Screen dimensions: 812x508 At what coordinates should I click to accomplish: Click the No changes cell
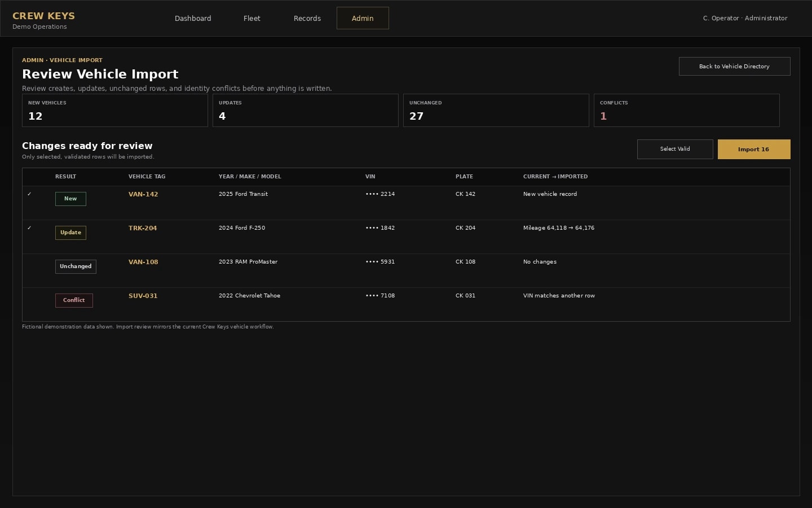540,262
